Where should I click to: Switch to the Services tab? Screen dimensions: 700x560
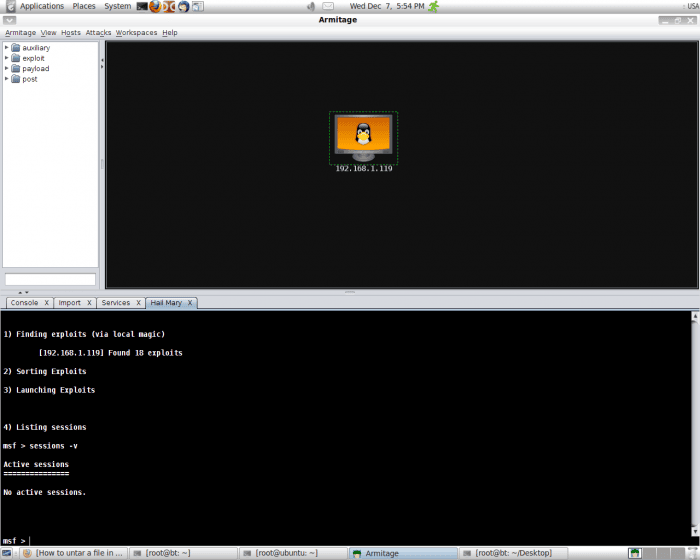point(116,303)
